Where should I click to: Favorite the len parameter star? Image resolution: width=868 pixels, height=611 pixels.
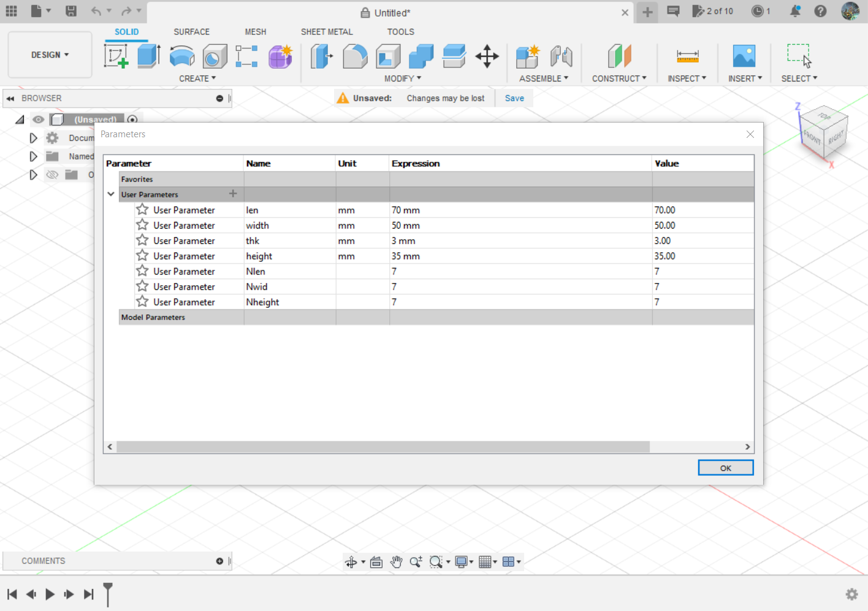coord(142,210)
